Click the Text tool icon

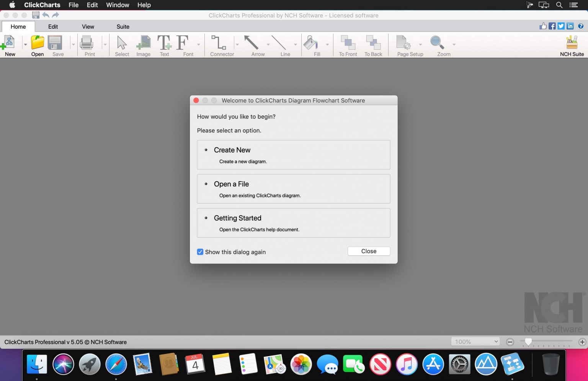click(x=164, y=43)
